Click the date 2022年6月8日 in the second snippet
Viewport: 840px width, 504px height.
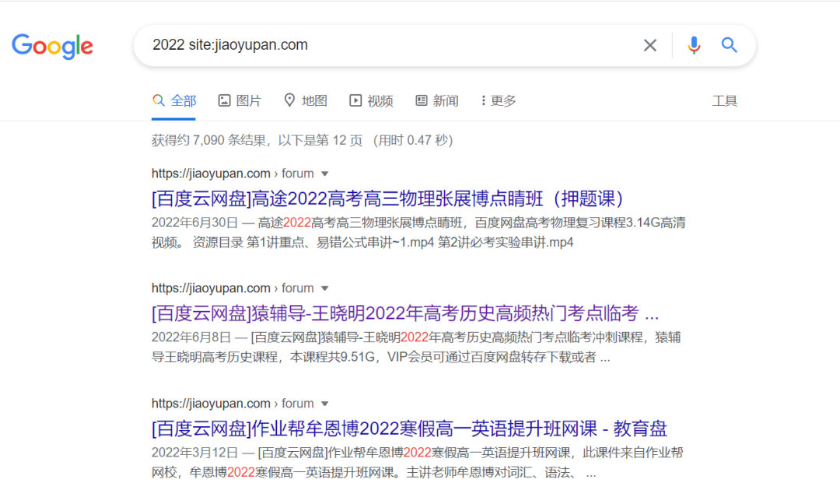(x=191, y=338)
